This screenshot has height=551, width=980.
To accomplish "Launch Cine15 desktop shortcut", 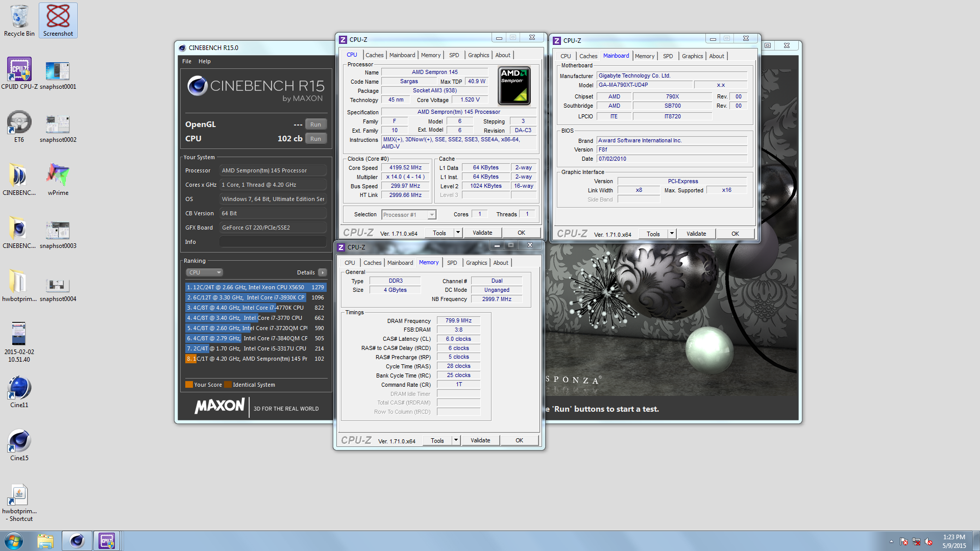I will [19, 445].
